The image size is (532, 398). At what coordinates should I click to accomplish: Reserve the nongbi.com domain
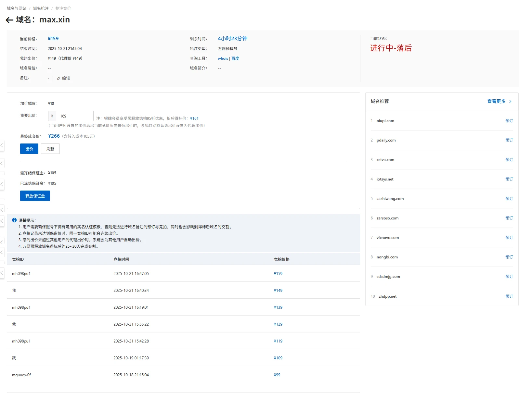click(x=509, y=257)
